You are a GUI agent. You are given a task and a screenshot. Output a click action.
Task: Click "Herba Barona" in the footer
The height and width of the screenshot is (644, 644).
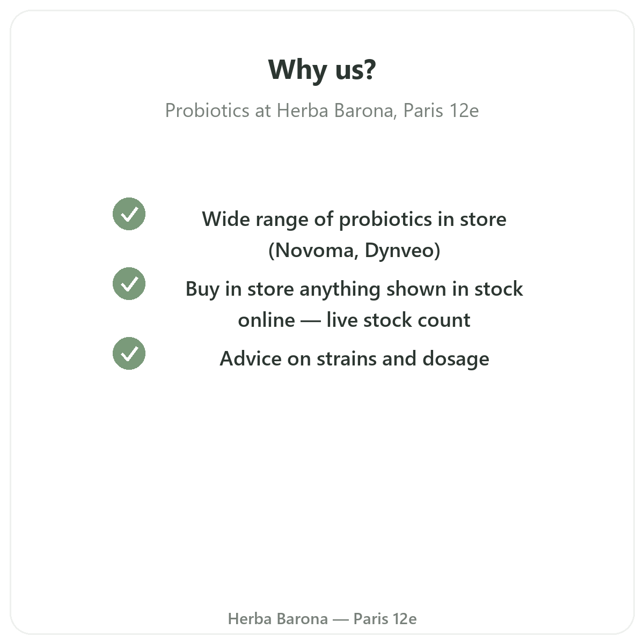click(277, 619)
